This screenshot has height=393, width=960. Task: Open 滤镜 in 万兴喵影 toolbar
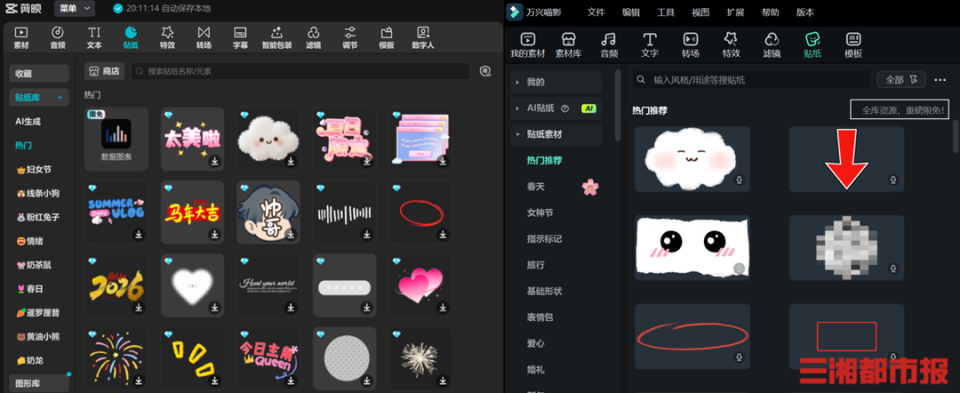pyautogui.click(x=771, y=45)
